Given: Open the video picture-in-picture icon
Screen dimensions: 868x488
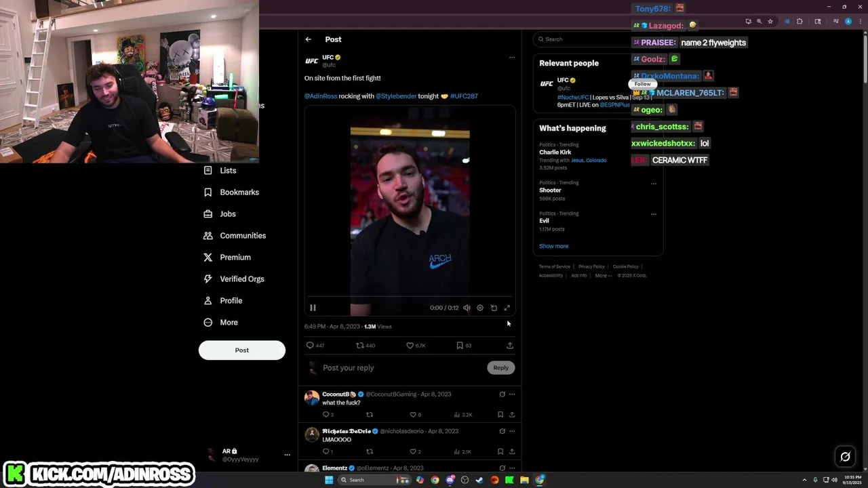Looking at the screenshot, I should click(494, 308).
